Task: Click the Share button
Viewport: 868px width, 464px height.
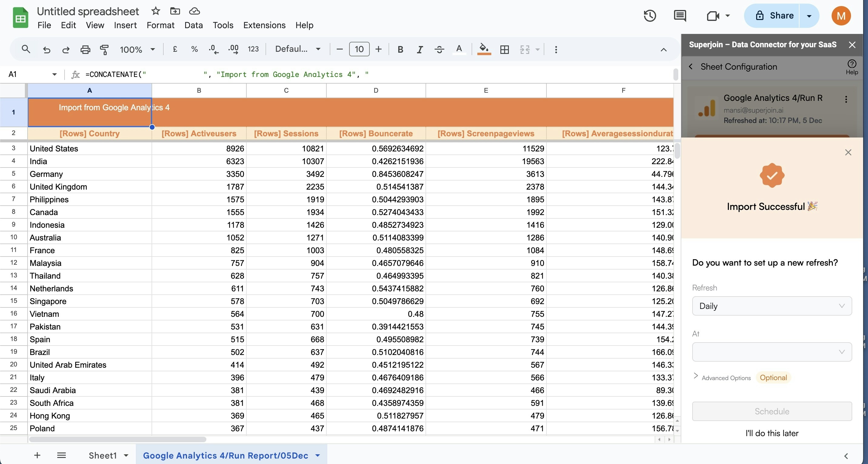Action: tap(774, 16)
